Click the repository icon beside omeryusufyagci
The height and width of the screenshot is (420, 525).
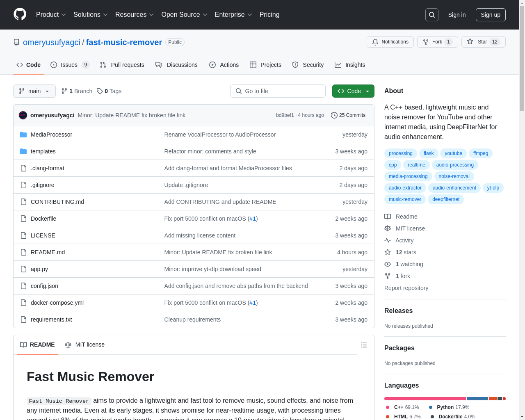(16, 42)
